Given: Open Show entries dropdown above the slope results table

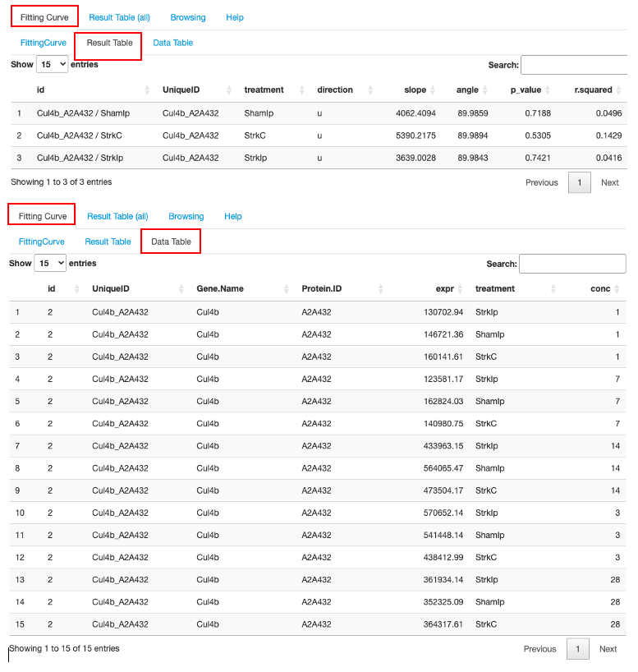Looking at the screenshot, I should pos(53,64).
